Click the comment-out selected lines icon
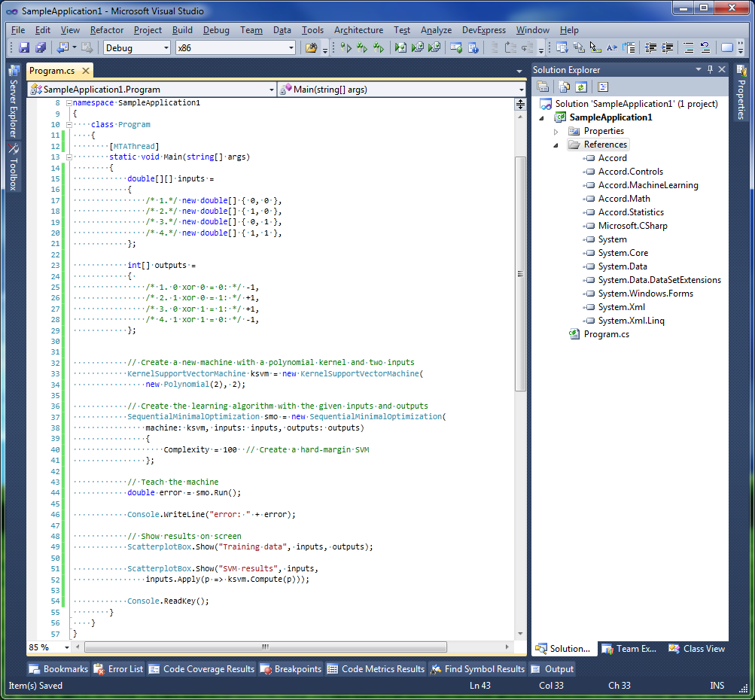The image size is (755, 700). (689, 47)
